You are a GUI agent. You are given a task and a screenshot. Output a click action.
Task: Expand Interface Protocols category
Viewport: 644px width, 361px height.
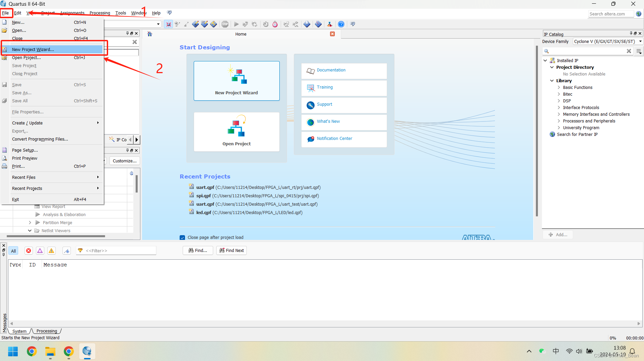pyautogui.click(x=559, y=108)
